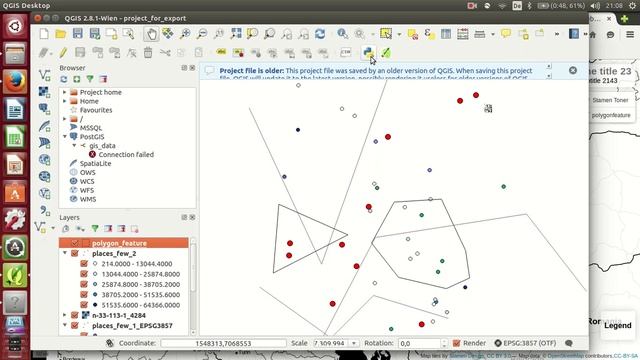Toggle the 13044.4000 - 25874.8000 class
Viewport: 640px width, 360px height.
point(84,274)
